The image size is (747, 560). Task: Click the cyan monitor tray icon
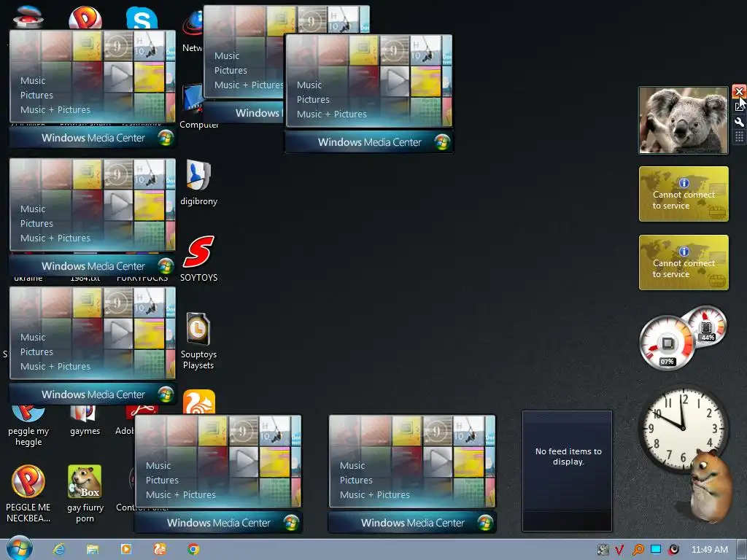click(x=656, y=549)
